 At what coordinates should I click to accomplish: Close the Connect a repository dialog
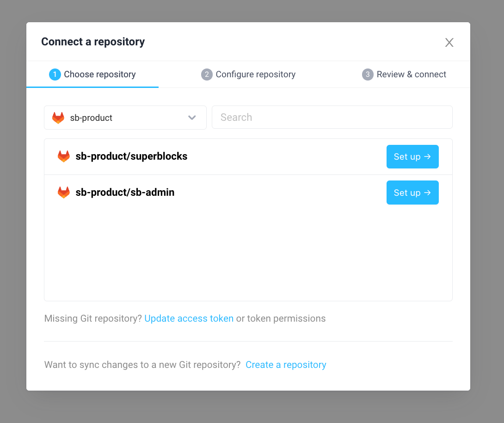(x=449, y=42)
